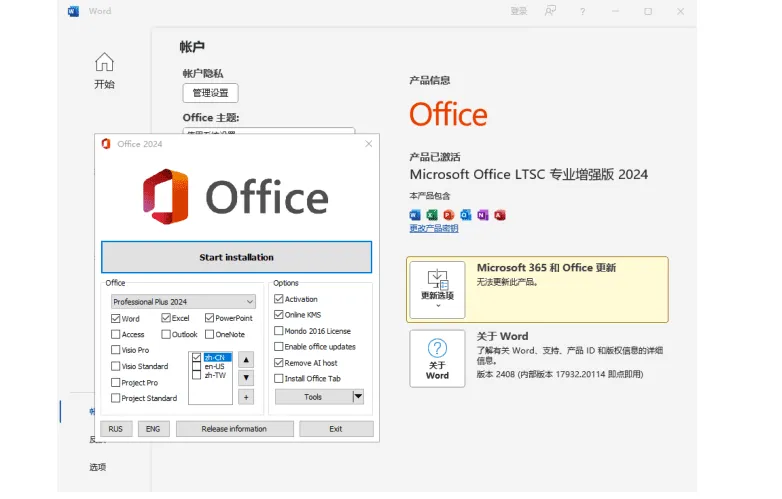The height and width of the screenshot is (499, 782).
Task: Move language up with the up arrow button
Action: click(x=246, y=360)
